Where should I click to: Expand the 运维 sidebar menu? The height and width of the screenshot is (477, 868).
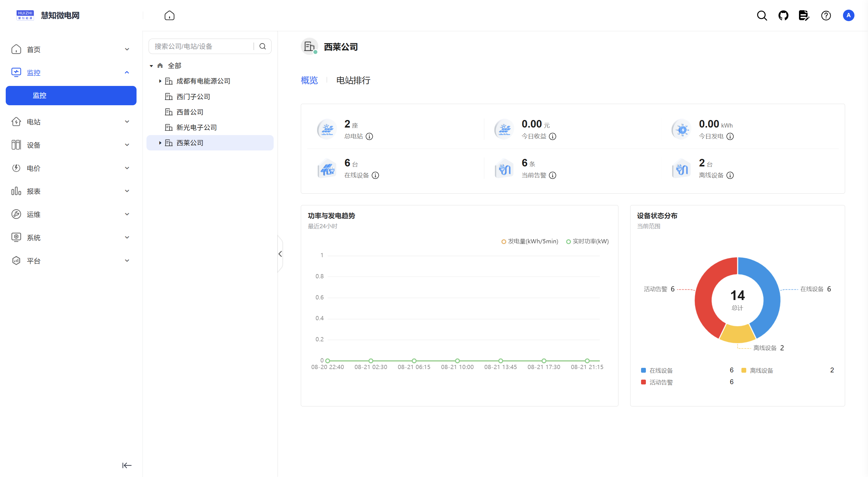(x=71, y=214)
